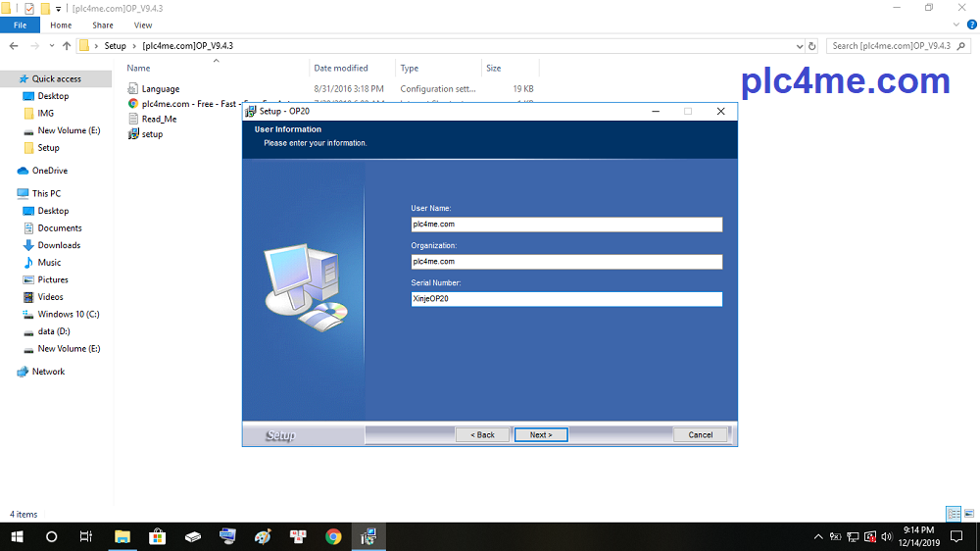Open volume control in tray
Screen dimensions: 980x551
point(886,536)
